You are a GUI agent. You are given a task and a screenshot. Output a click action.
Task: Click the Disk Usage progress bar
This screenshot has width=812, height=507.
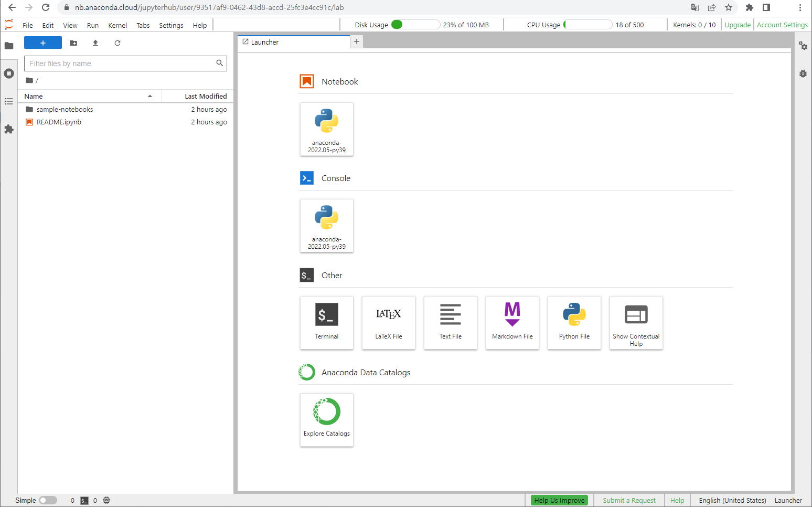[416, 25]
